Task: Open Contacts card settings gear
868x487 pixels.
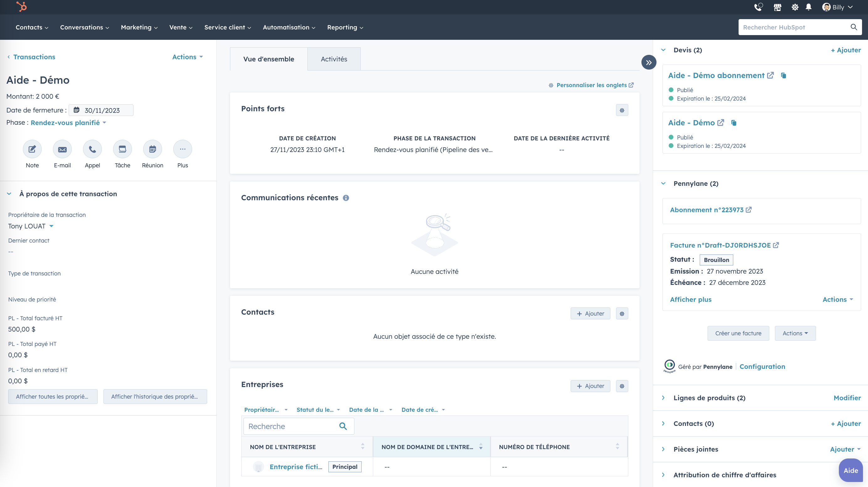Action: coord(622,313)
